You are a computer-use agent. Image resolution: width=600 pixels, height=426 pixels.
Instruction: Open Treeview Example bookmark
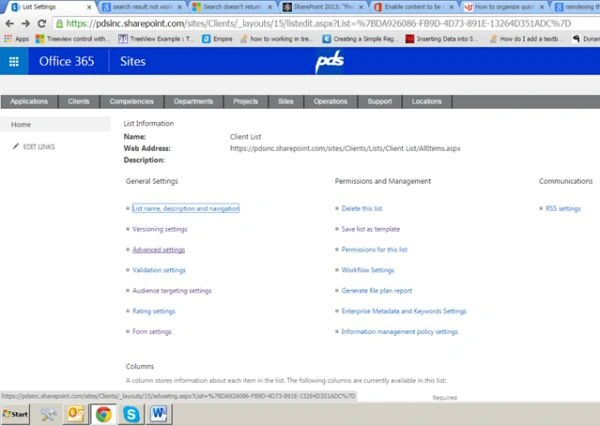156,39
